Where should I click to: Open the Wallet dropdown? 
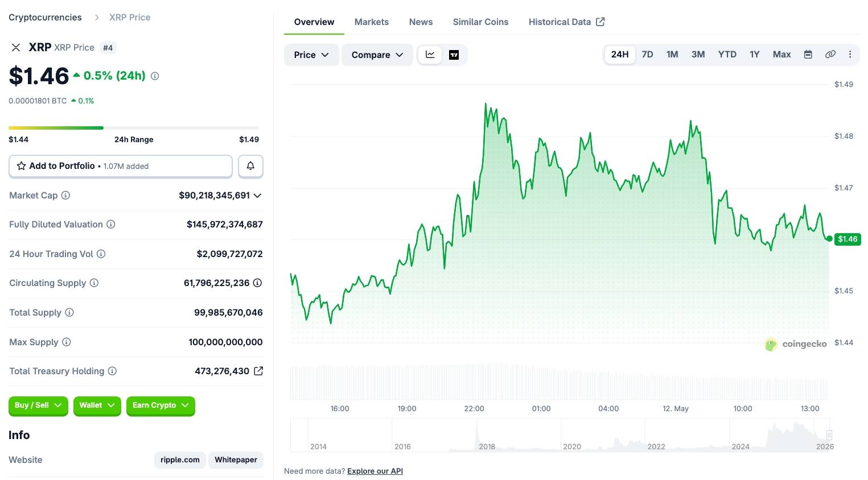97,405
